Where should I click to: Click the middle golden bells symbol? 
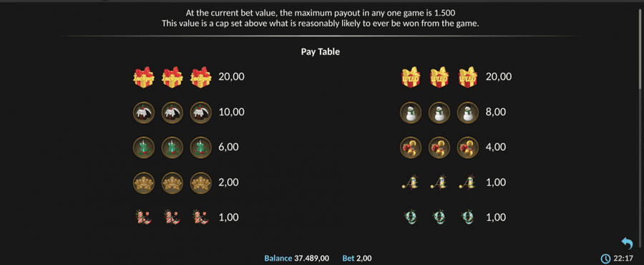[x=439, y=147]
